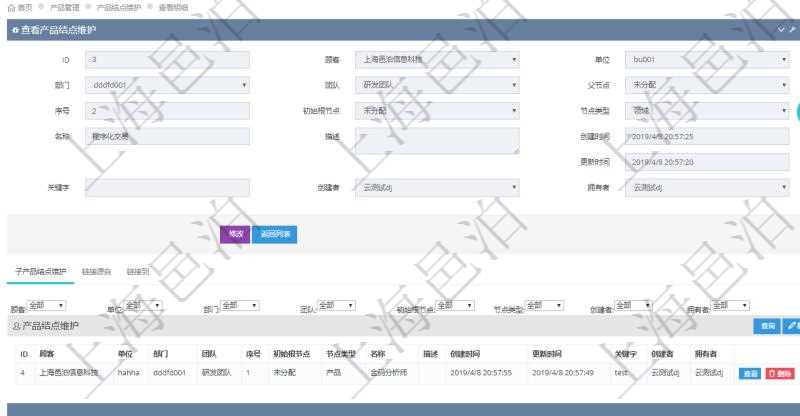This screenshot has height=416, width=800.
Task: Open the 节点类型 filter dropdown set to 全部
Action: 544,305
